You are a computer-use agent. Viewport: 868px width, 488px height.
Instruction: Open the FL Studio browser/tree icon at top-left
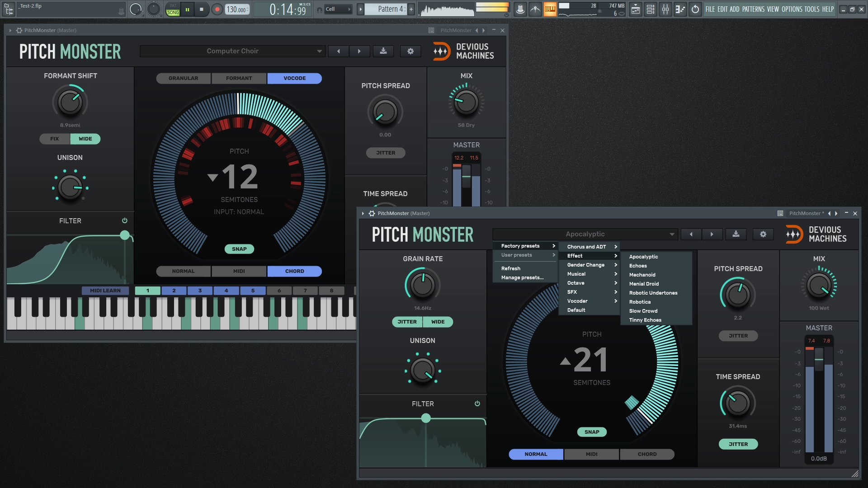(x=9, y=9)
